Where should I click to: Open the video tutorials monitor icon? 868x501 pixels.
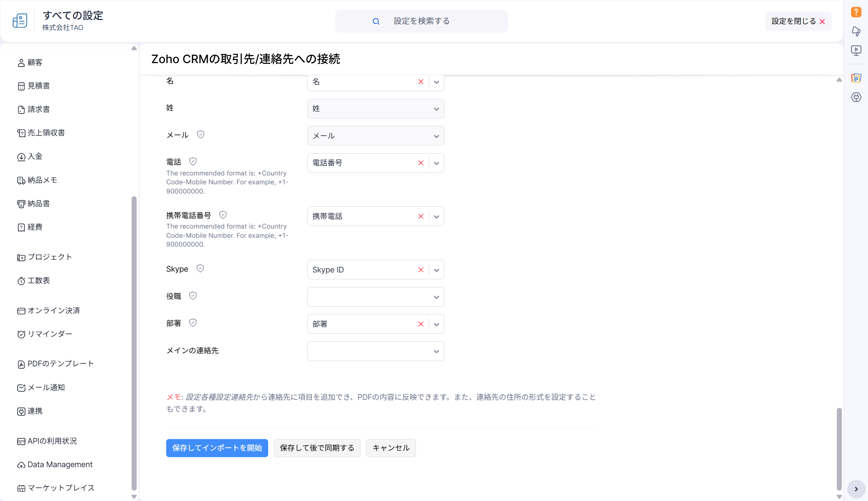856,50
